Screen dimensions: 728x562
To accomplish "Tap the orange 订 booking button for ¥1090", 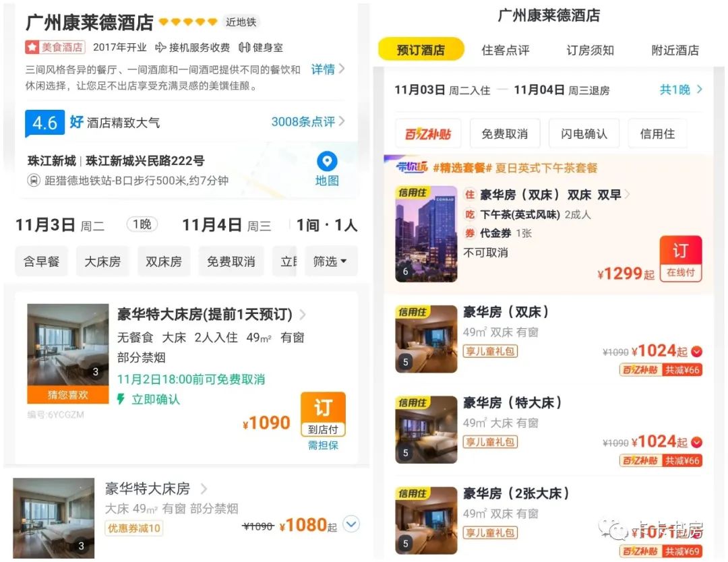I will [323, 414].
